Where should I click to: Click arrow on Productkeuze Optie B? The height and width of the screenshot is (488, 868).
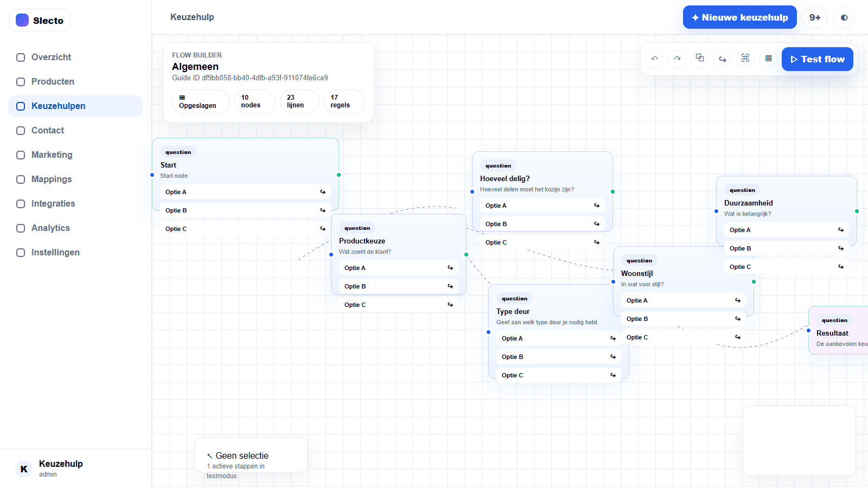pos(450,286)
